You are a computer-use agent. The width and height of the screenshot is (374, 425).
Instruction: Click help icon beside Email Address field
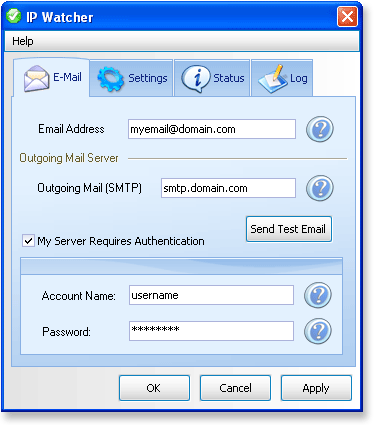click(320, 129)
